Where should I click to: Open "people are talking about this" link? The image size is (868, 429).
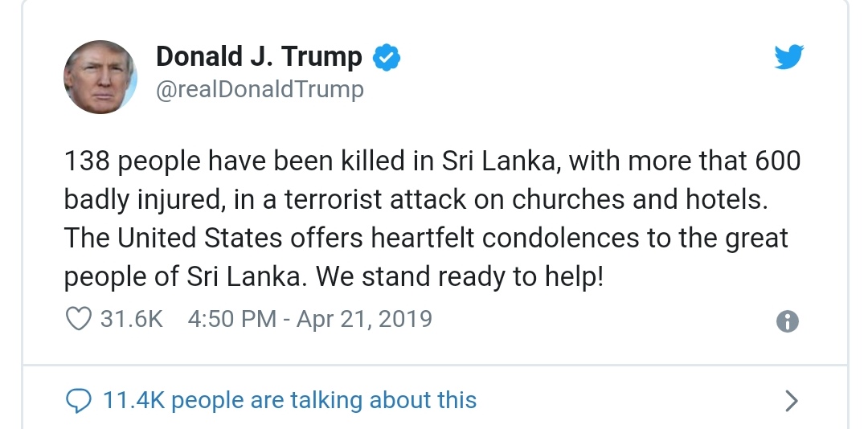[323, 400]
